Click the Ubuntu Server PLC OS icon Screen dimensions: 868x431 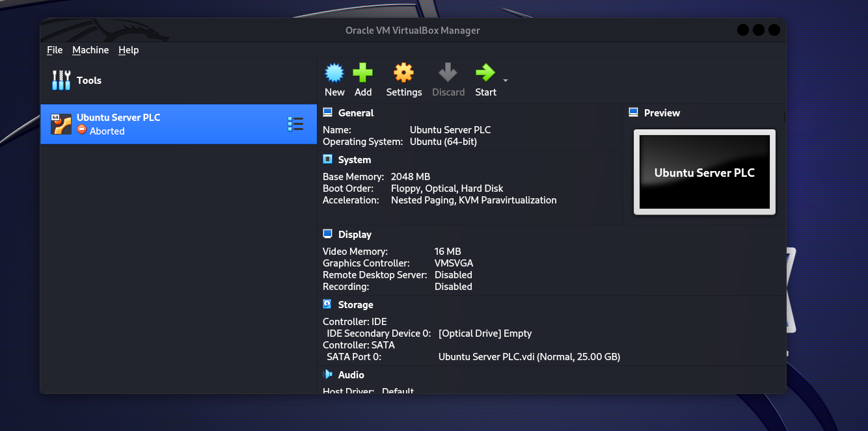pos(61,124)
